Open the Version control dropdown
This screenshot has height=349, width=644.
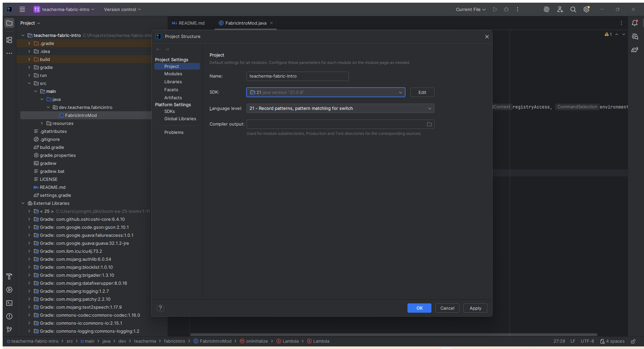pyautogui.click(x=122, y=9)
